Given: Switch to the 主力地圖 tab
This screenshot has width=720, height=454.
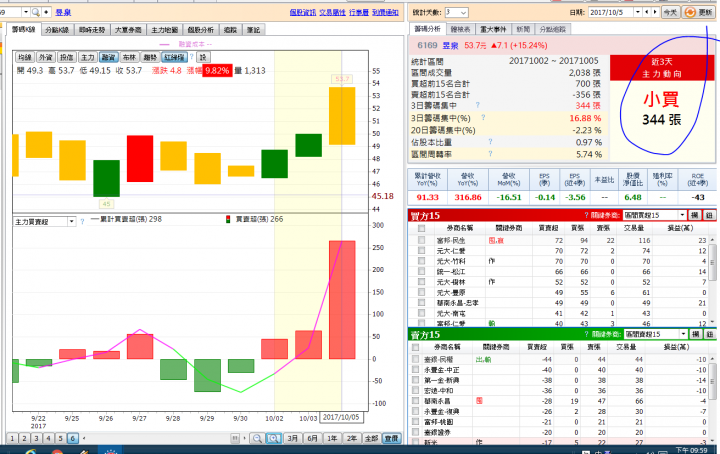Looking at the screenshot, I should coord(164,30).
